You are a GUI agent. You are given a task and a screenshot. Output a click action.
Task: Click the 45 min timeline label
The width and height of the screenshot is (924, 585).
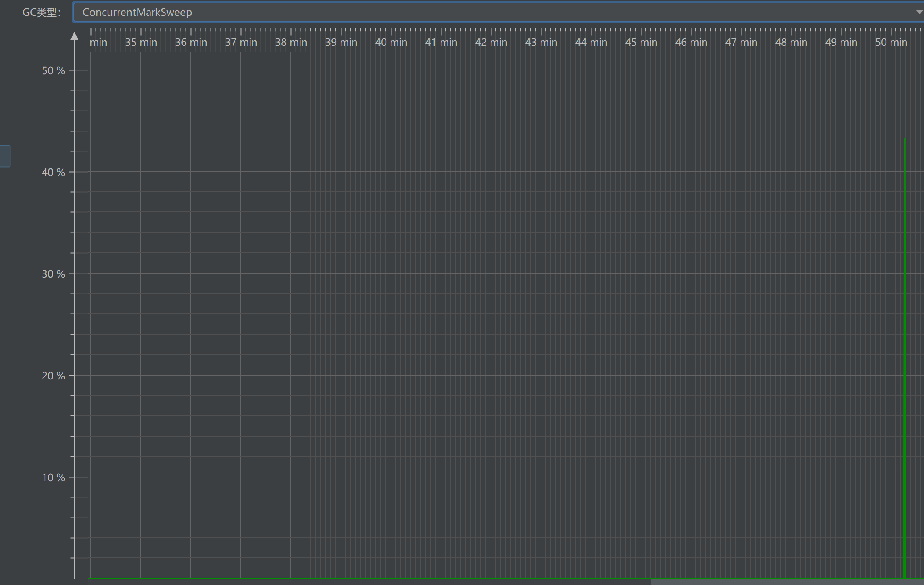coord(641,42)
